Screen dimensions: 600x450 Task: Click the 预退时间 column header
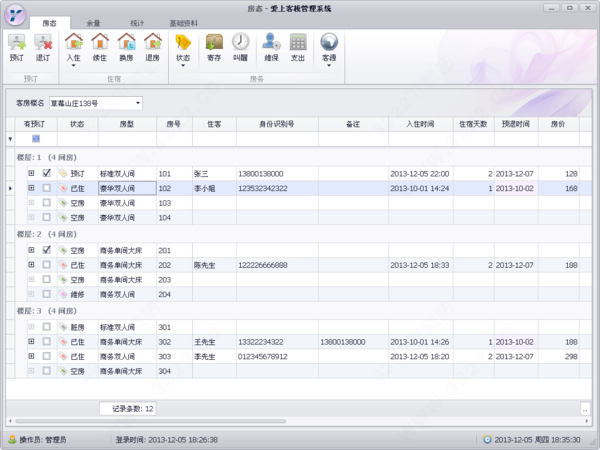516,124
